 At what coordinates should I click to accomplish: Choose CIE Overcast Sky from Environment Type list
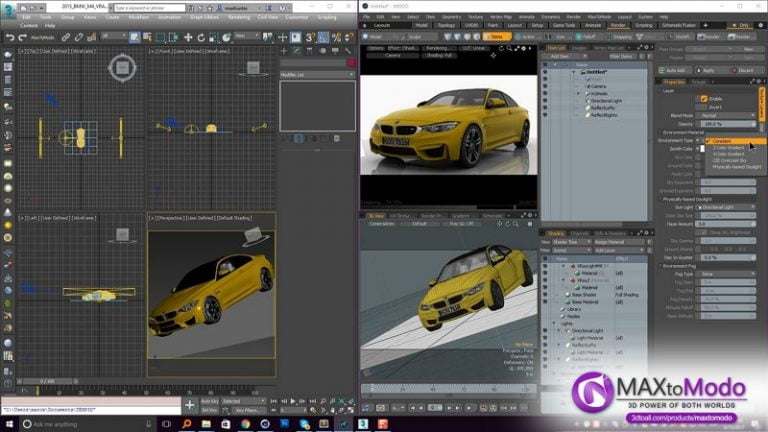[729, 160]
